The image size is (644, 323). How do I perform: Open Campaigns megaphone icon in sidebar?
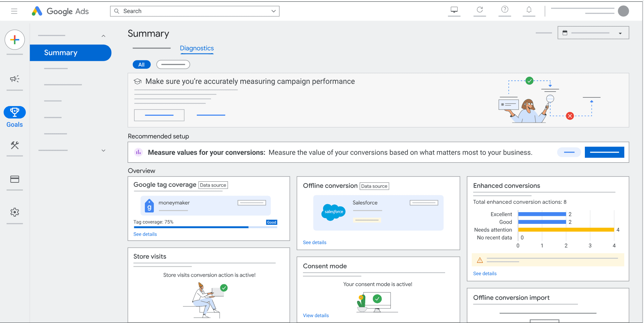tap(15, 79)
